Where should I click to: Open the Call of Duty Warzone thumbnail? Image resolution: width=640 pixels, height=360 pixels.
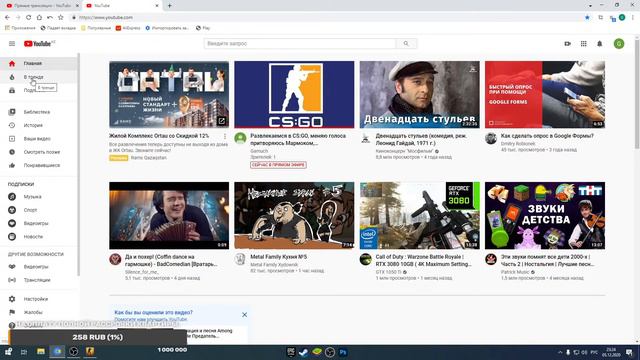pos(420,216)
